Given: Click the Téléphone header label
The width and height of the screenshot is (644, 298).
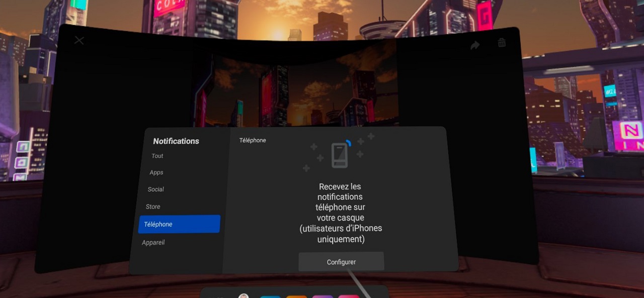Looking at the screenshot, I should 253,140.
